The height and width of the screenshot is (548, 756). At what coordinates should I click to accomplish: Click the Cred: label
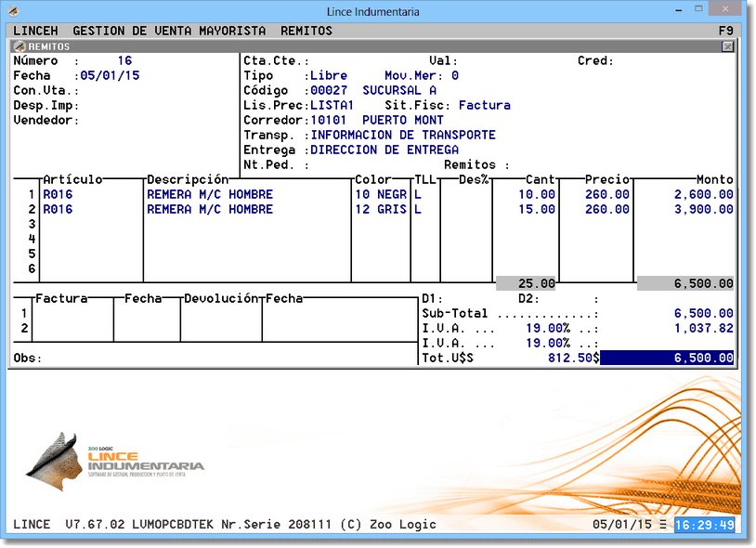click(595, 60)
